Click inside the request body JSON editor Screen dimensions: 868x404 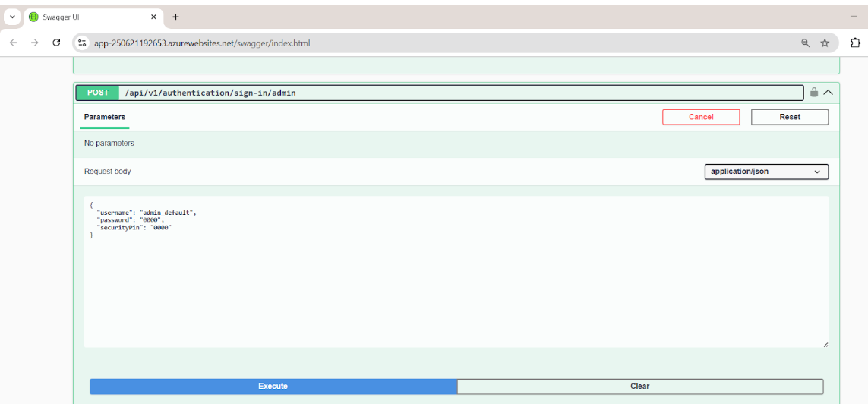pyautogui.click(x=456, y=271)
